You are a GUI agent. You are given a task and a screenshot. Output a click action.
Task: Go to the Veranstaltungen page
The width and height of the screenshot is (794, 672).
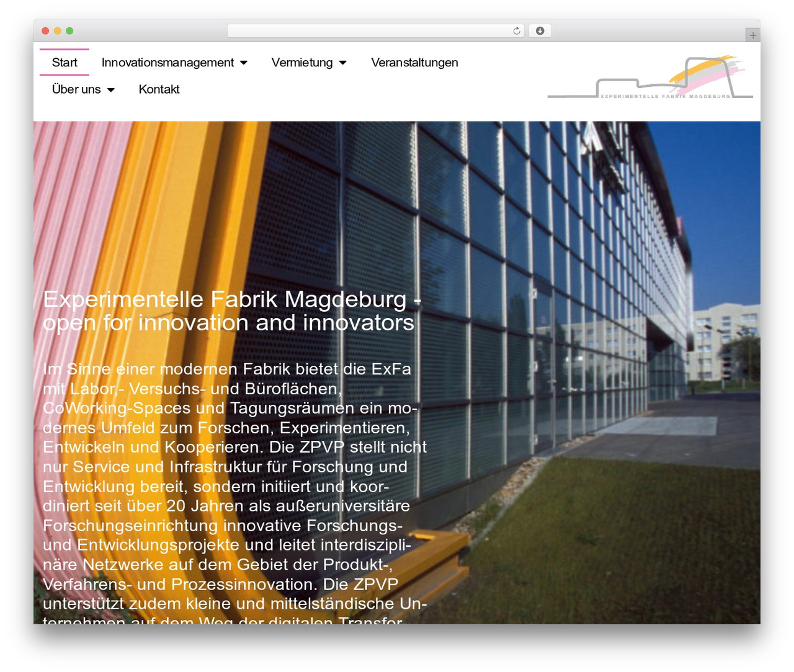[x=414, y=63]
